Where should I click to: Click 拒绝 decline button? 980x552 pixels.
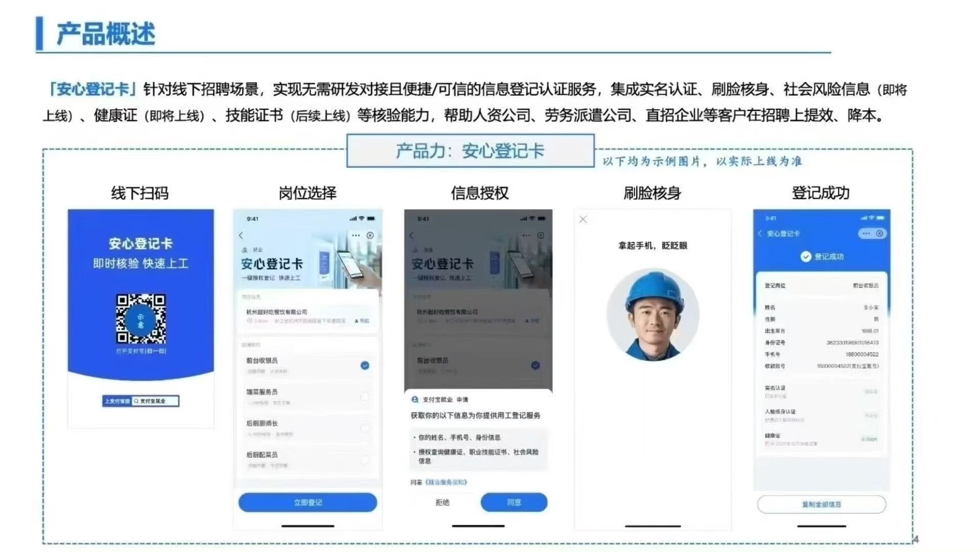(442, 502)
